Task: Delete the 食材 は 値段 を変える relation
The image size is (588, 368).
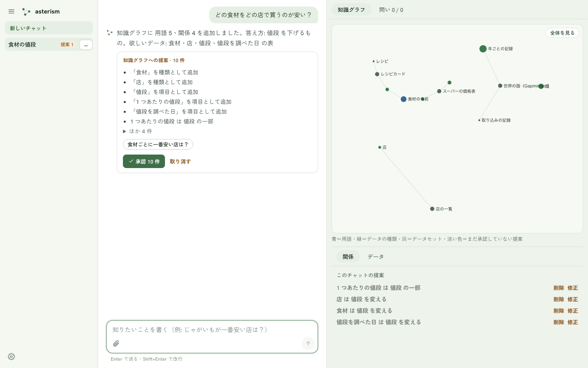Action: pos(559,311)
